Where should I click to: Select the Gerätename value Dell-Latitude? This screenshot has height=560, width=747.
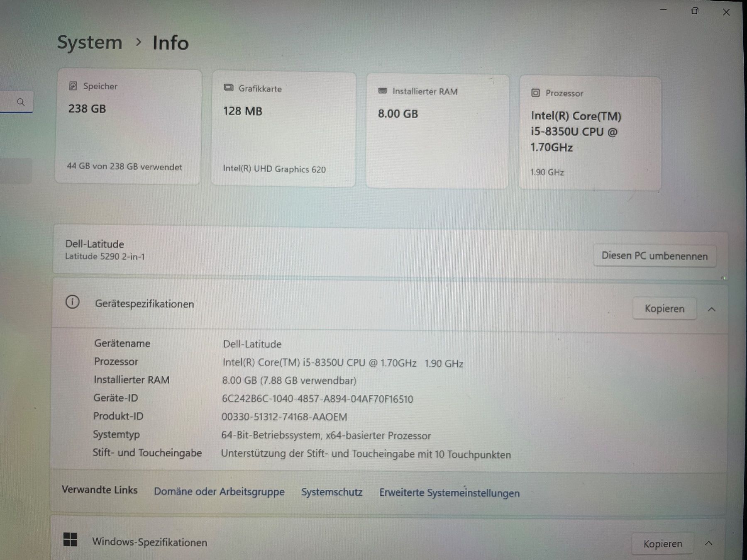252,344
